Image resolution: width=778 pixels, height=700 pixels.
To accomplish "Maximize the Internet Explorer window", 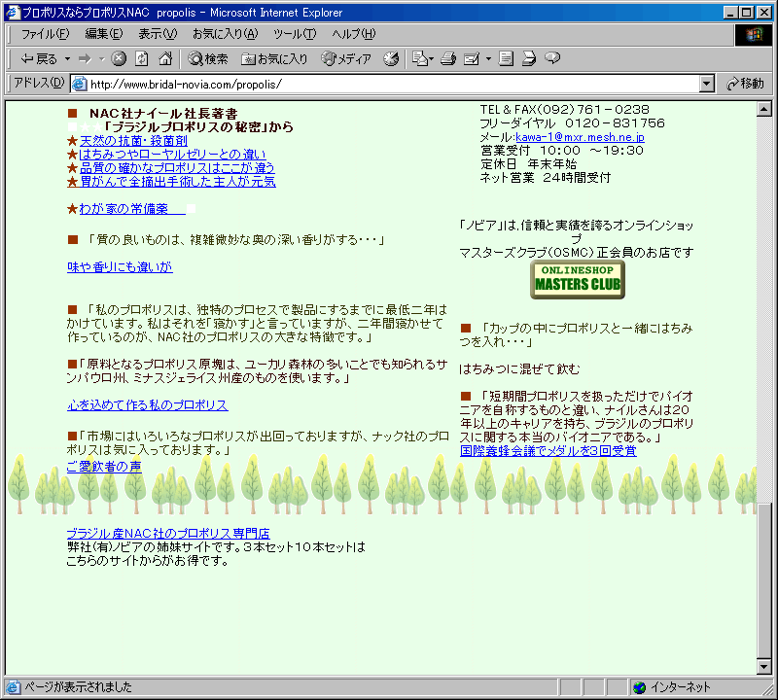I will [746, 13].
